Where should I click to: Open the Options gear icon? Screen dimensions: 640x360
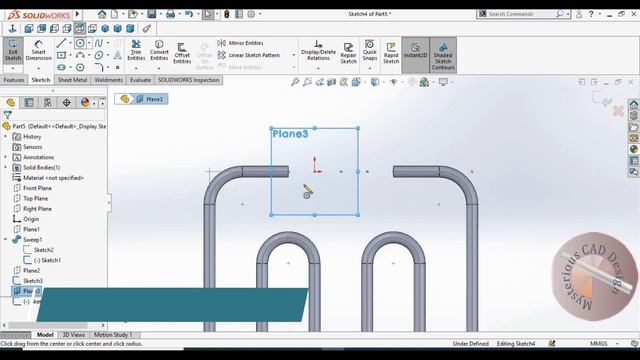point(251,14)
